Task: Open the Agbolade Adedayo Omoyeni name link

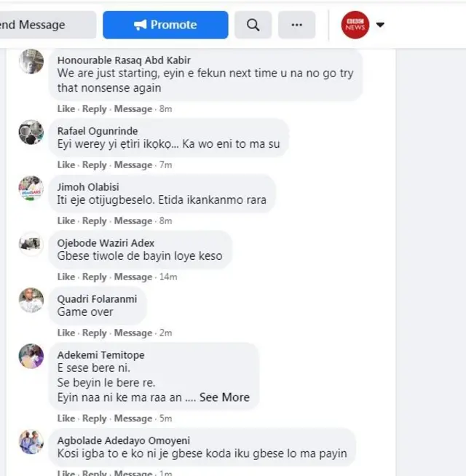Action: [x=124, y=440]
